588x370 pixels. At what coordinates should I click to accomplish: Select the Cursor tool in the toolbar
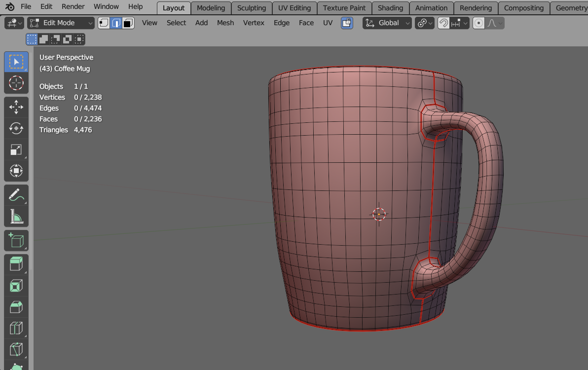(x=16, y=83)
